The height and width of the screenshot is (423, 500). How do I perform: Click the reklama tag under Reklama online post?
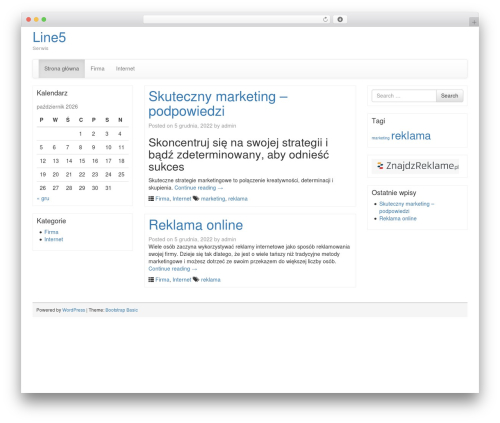[x=210, y=280]
